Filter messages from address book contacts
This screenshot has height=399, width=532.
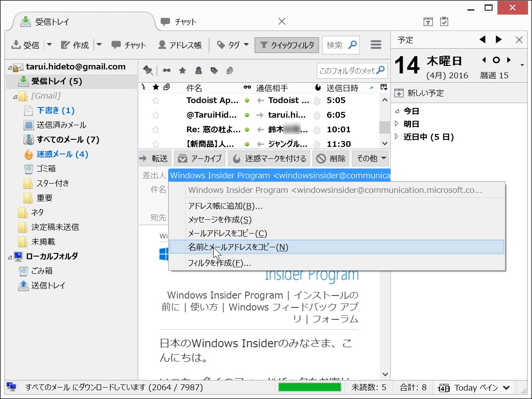198,70
